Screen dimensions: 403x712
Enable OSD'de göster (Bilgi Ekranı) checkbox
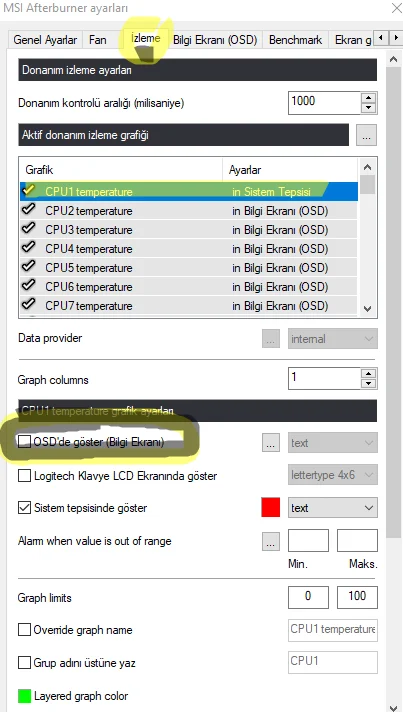click(x=24, y=441)
